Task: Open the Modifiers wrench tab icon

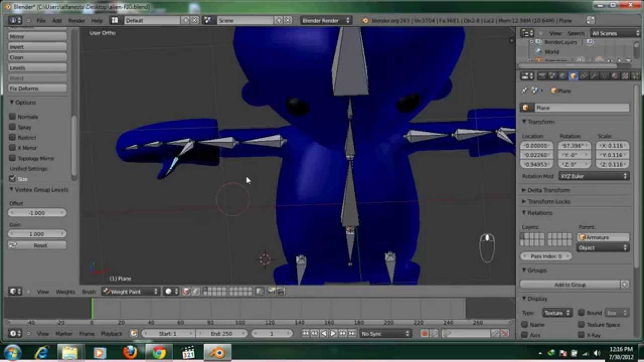Action: (x=594, y=76)
